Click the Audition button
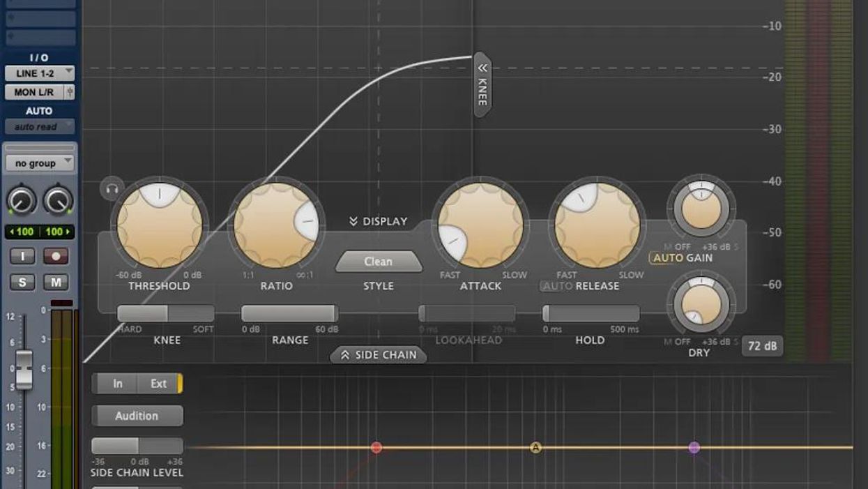Screen dimensions: 868x489 point(137,416)
